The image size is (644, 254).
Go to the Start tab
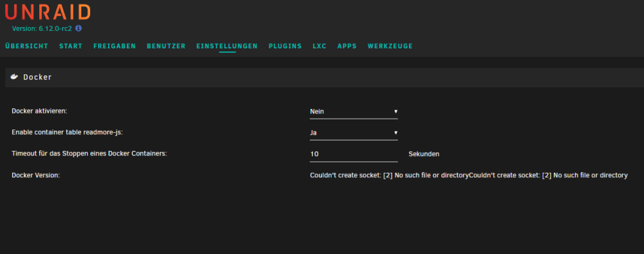pyautogui.click(x=71, y=46)
